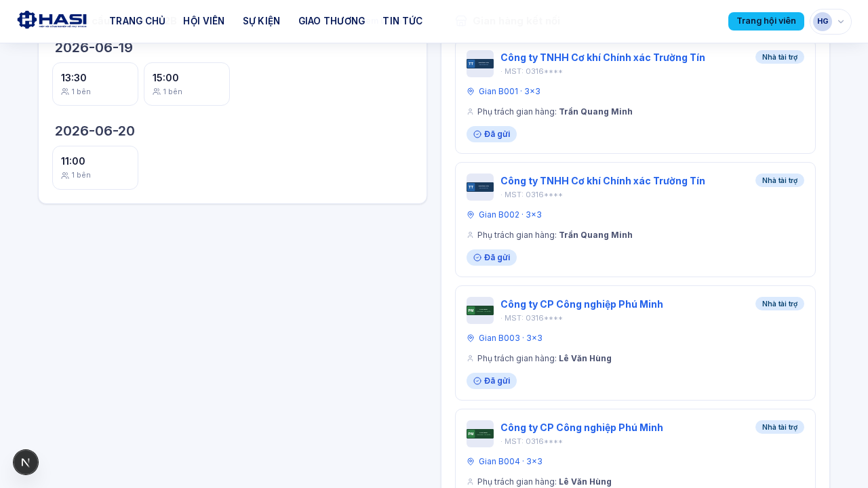Click the person icon beside Trần Quang Minh on B002
Viewport: 868px width, 488px height.
click(471, 235)
